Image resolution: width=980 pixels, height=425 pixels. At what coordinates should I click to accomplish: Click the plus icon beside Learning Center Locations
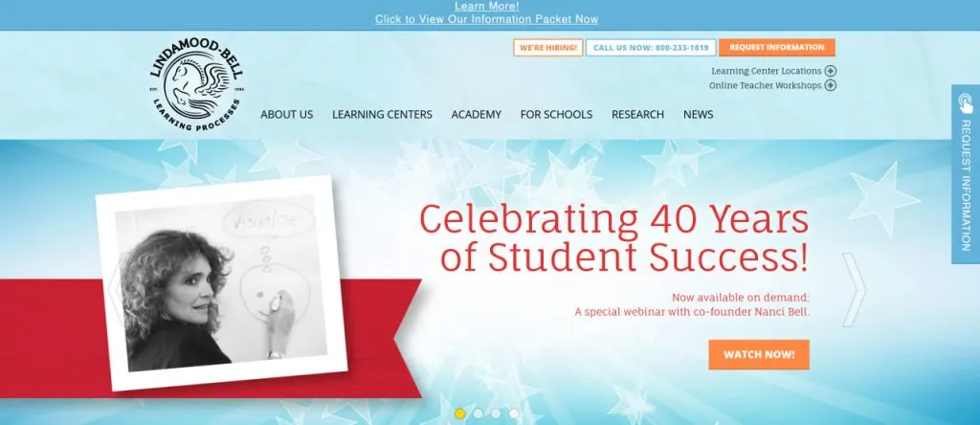tap(830, 71)
